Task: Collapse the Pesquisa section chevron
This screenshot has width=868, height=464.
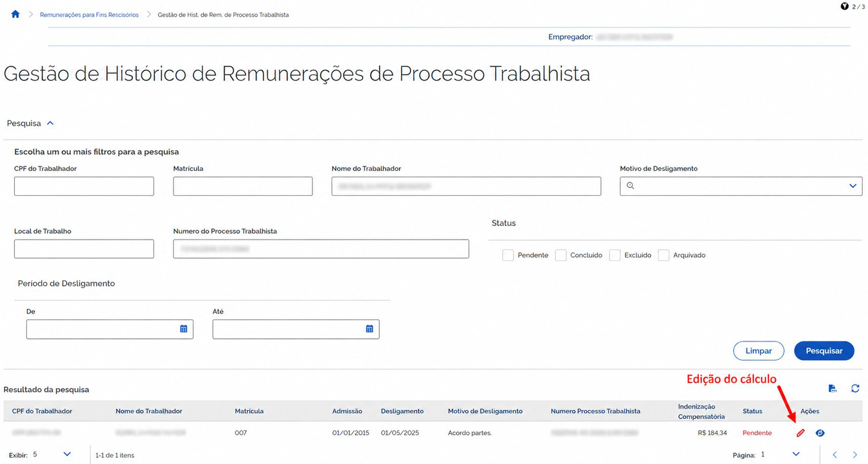Action: pos(50,123)
